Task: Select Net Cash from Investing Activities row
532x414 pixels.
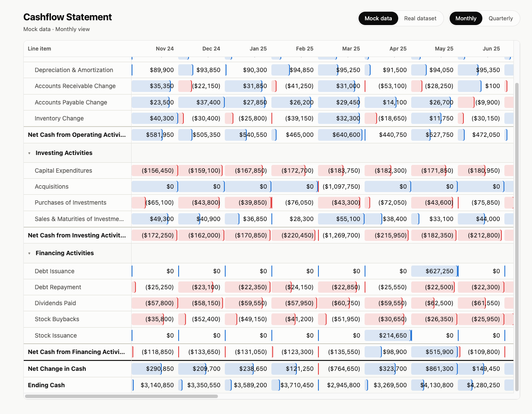Action: pos(77,235)
